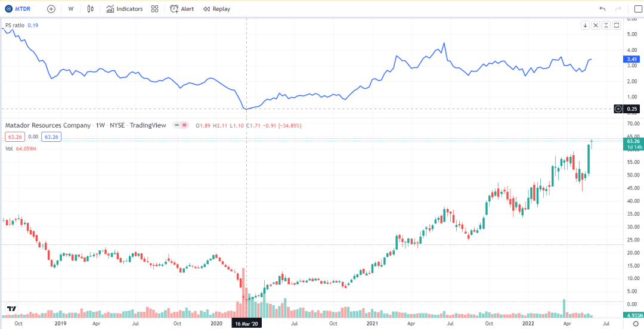Click the 70.00 price scale label
Image resolution: width=644 pixels, height=329 pixels.
[633, 123]
